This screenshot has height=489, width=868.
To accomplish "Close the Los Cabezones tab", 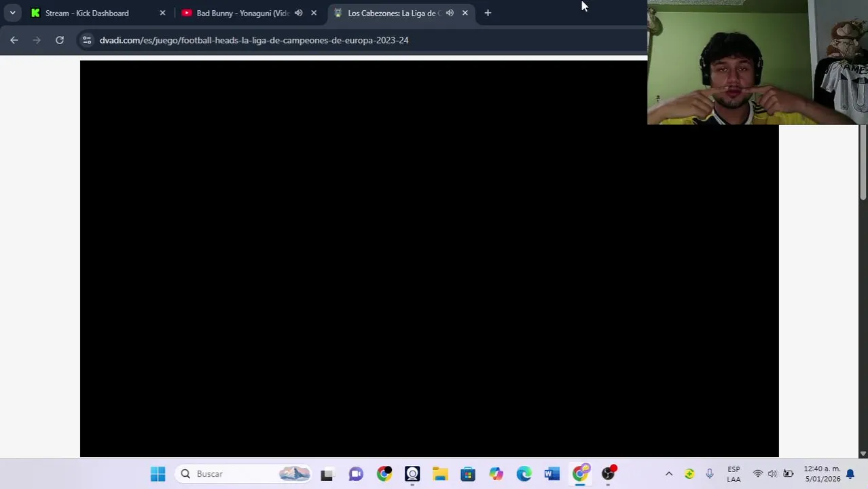I will 465,13.
